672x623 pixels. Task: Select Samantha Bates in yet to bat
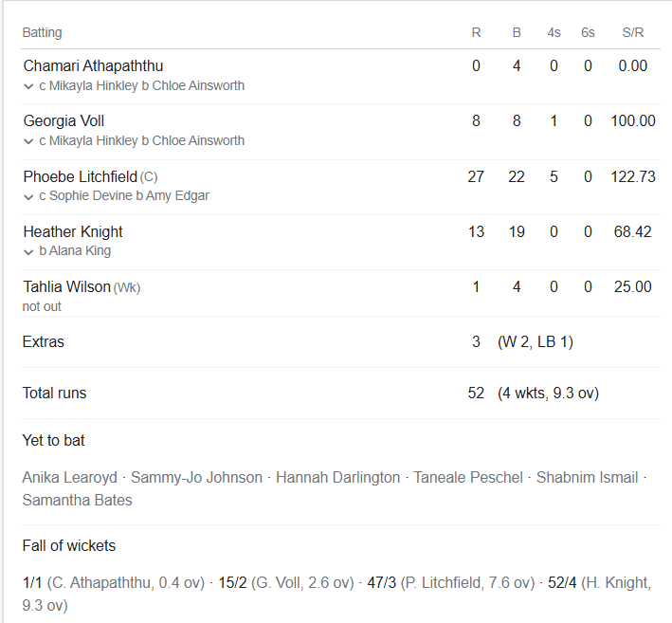tap(77, 500)
